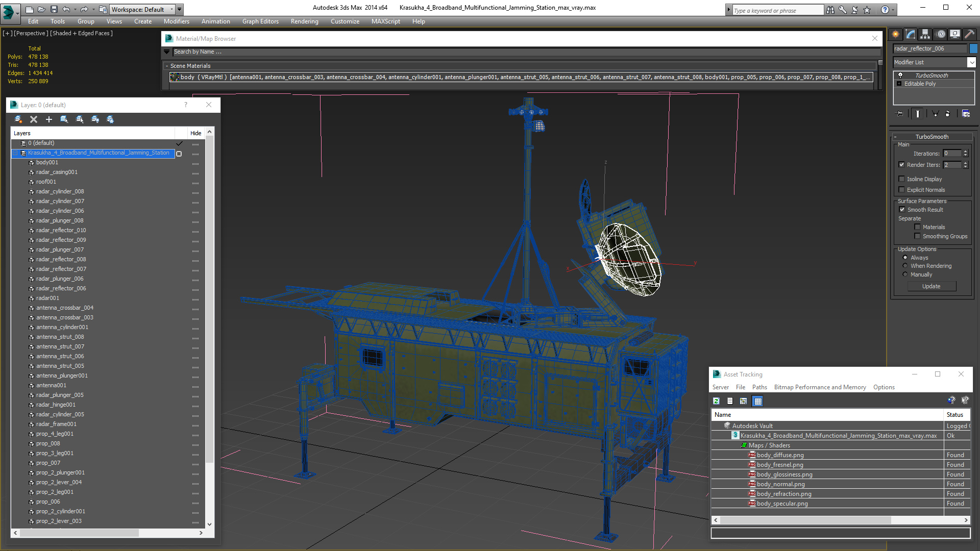Open Paths menu in Asset Tracking
The image size is (980, 551).
(759, 387)
